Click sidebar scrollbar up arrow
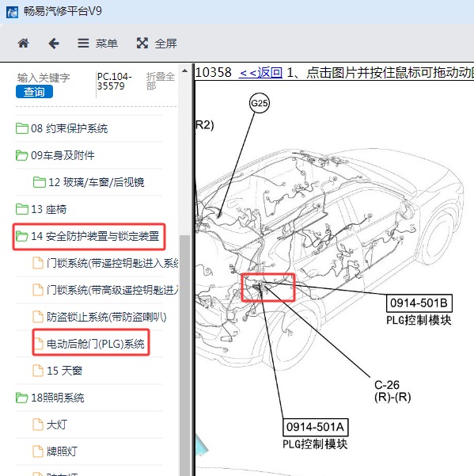This screenshot has width=474, height=476. click(184, 71)
